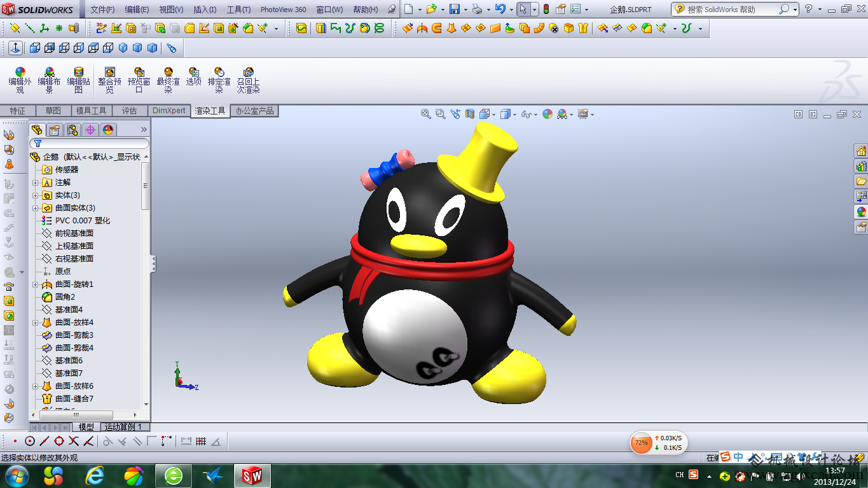Switch to FeatureManager design tree tab
The height and width of the screenshot is (488, 868).
[x=38, y=130]
